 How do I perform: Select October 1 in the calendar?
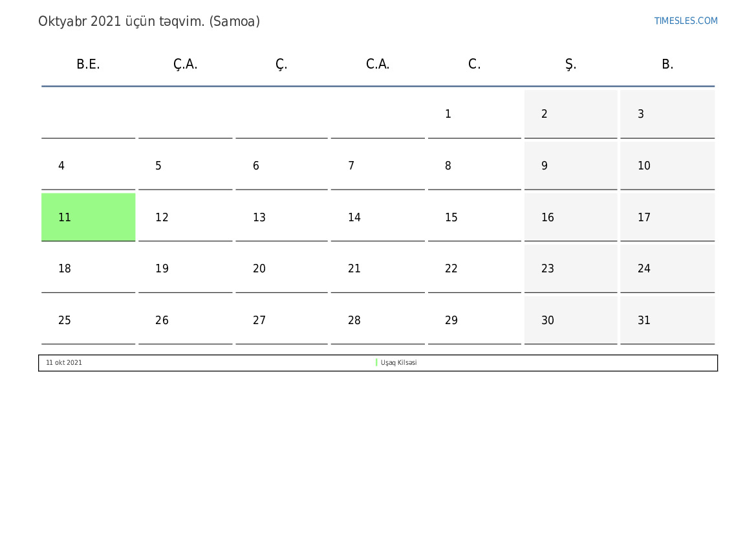474,114
